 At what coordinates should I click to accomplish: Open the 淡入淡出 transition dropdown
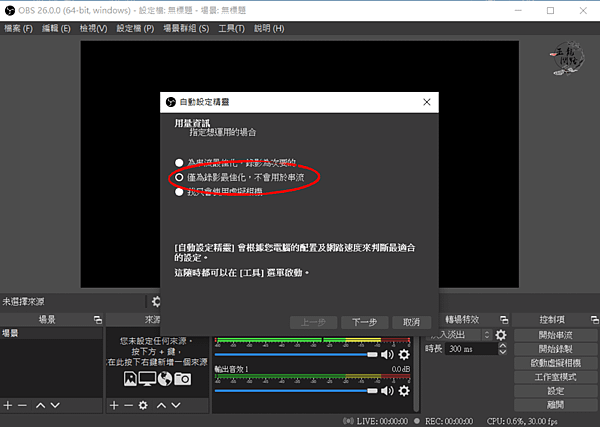coord(459,335)
